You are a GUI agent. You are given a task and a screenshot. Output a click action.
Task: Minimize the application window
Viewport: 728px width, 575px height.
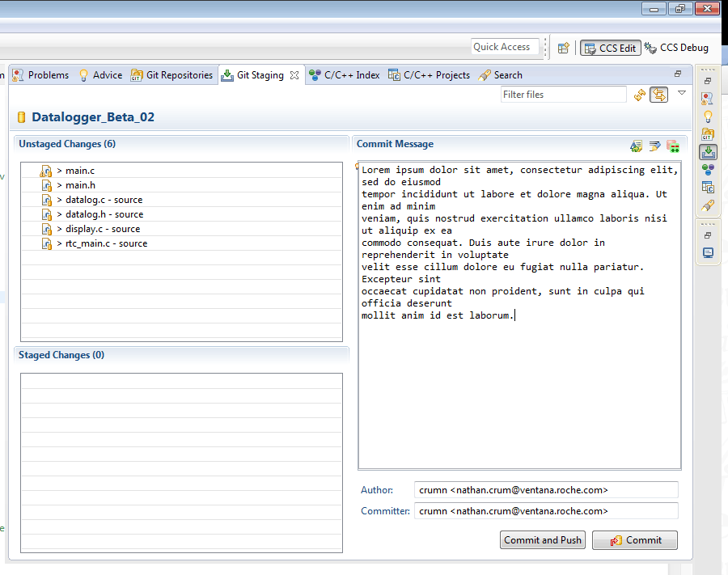click(x=654, y=9)
